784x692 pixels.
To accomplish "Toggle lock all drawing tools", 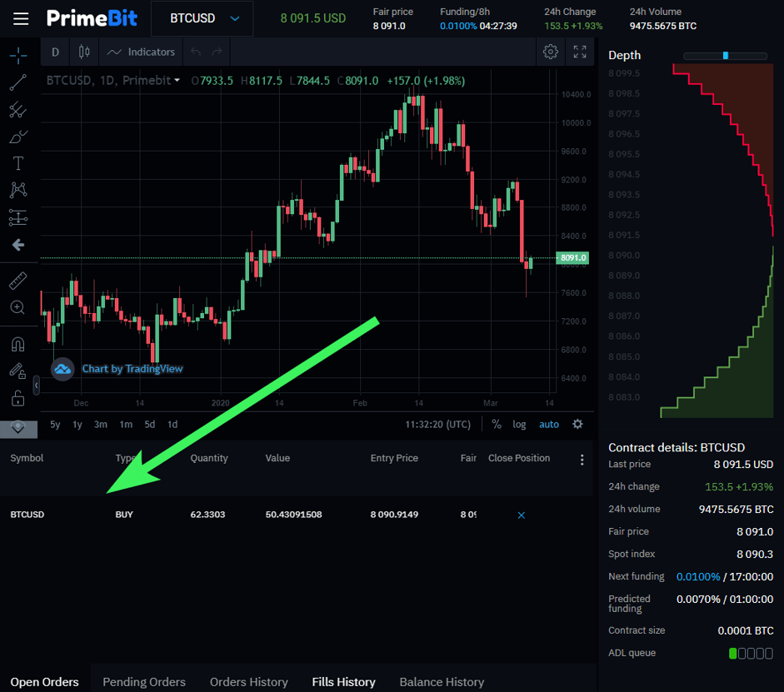I will tap(18, 398).
